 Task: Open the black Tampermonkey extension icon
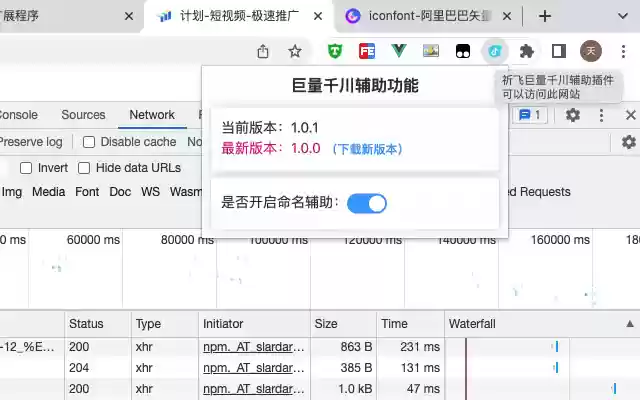462,51
